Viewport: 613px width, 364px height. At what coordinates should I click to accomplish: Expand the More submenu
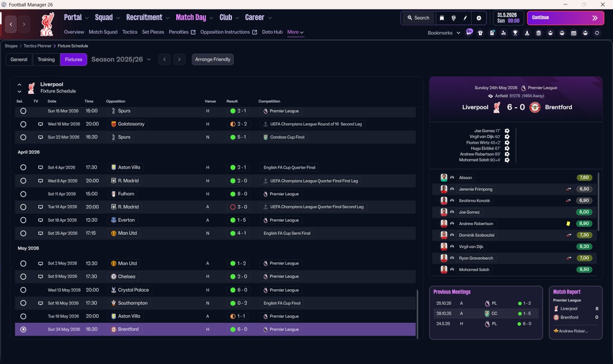[x=295, y=32]
